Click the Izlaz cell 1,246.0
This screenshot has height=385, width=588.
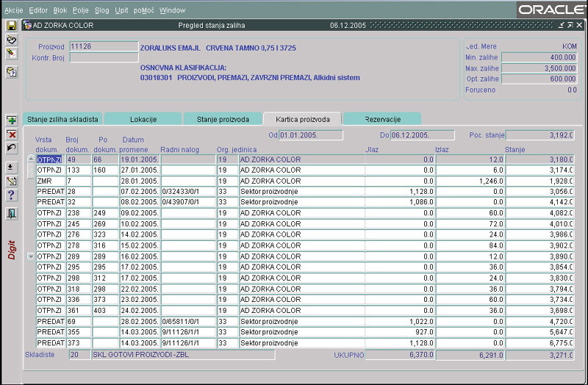click(470, 181)
